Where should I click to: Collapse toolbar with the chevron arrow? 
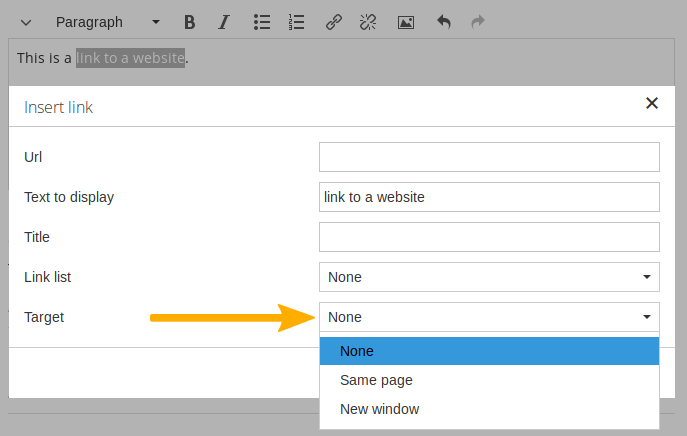26,22
